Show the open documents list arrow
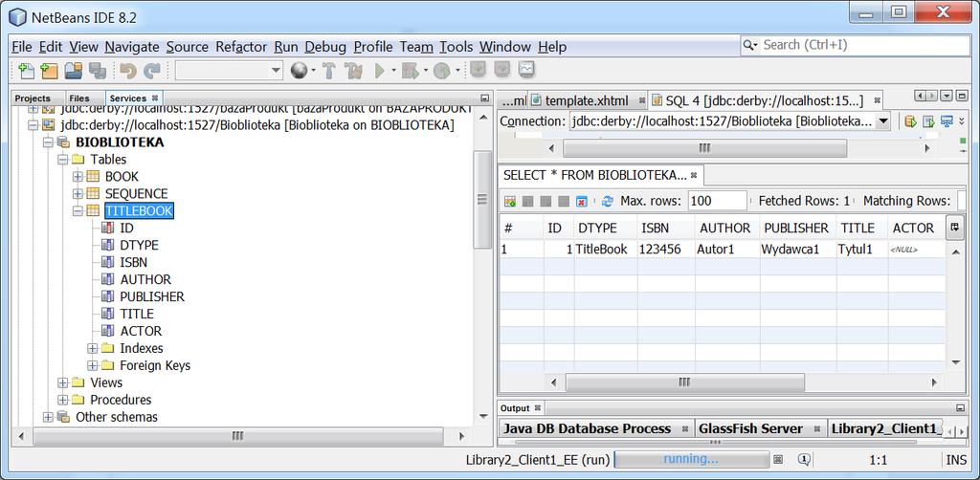980x480 pixels. (x=947, y=97)
